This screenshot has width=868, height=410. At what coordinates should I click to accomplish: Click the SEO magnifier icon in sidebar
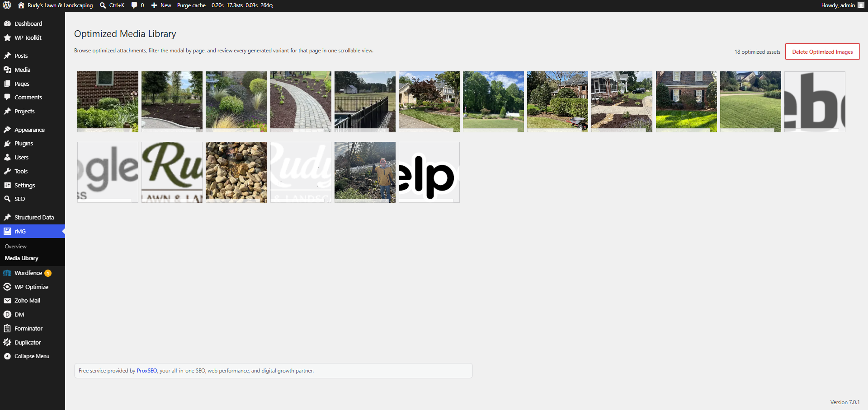[7, 199]
